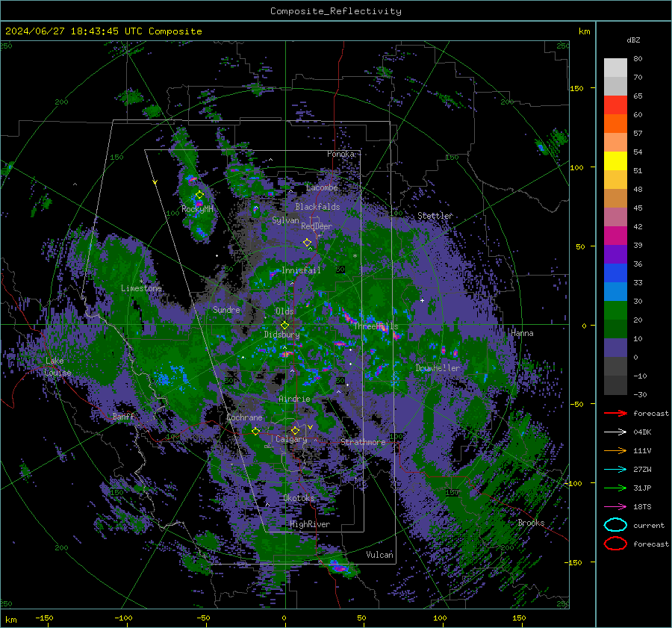This screenshot has width=672, height=628.
Task: Click the yellow diamond marker at Didsbury
Action: 284,326
